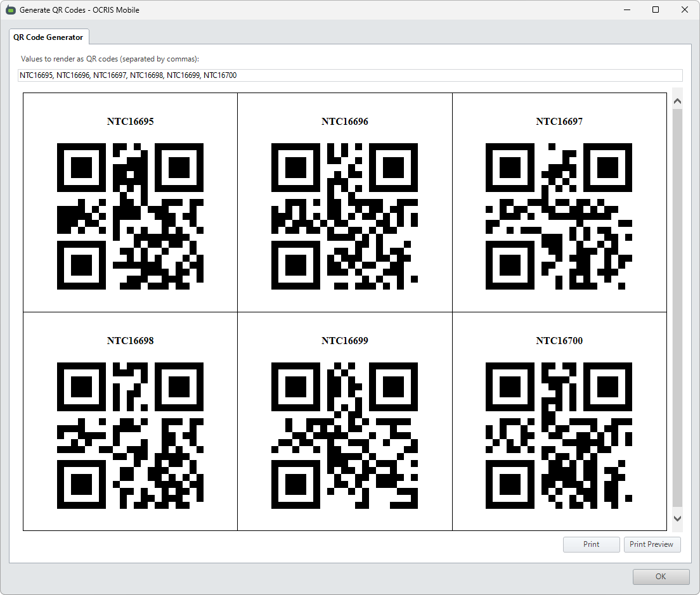Select the NTC16699 QR code image
The height and width of the screenshot is (595, 700).
click(345, 435)
